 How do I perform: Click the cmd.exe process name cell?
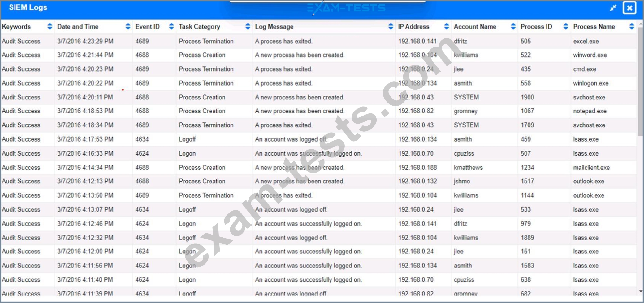584,69
